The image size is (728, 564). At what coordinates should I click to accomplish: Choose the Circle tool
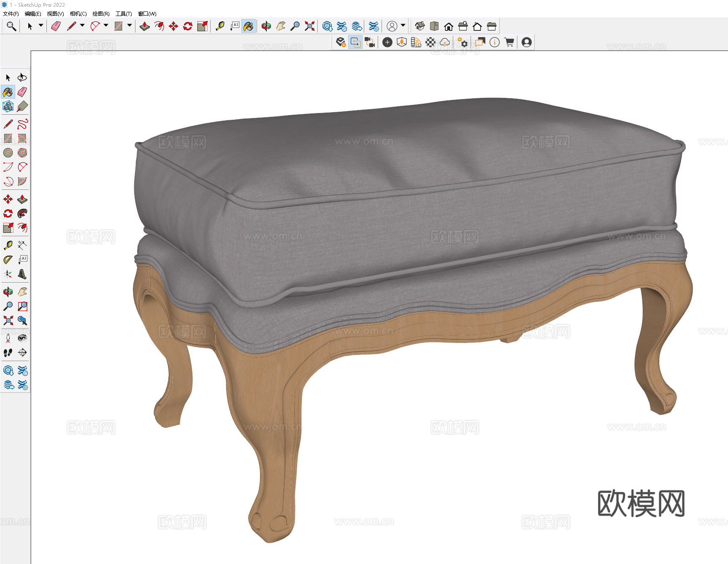point(8,153)
